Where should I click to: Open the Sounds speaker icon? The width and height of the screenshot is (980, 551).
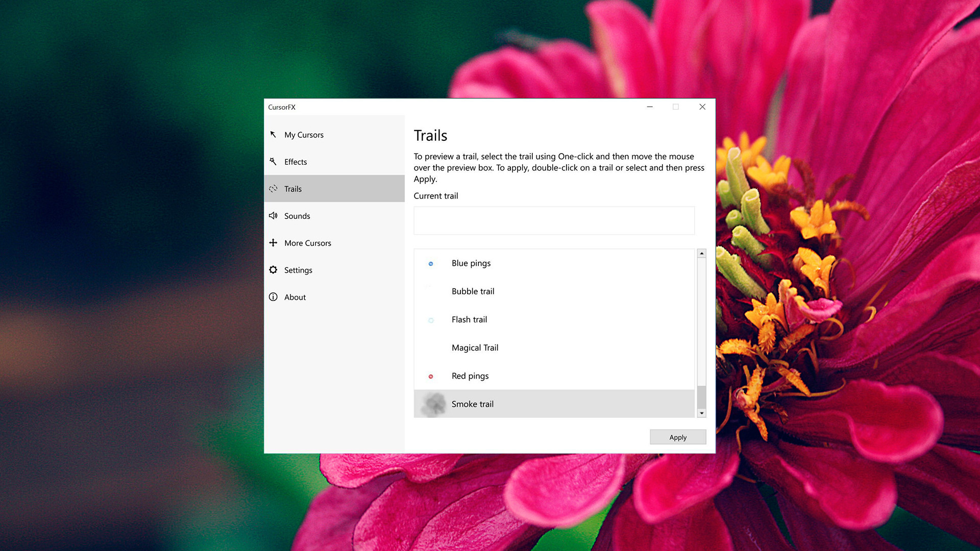click(x=273, y=216)
